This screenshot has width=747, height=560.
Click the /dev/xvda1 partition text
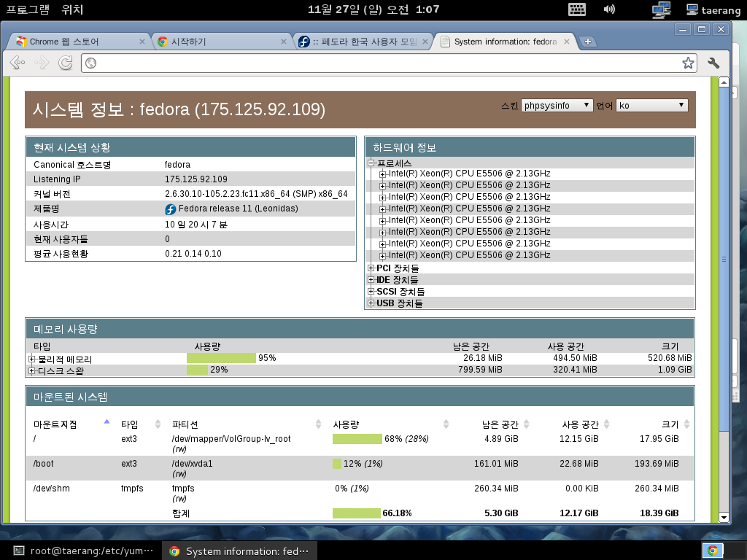192,463
